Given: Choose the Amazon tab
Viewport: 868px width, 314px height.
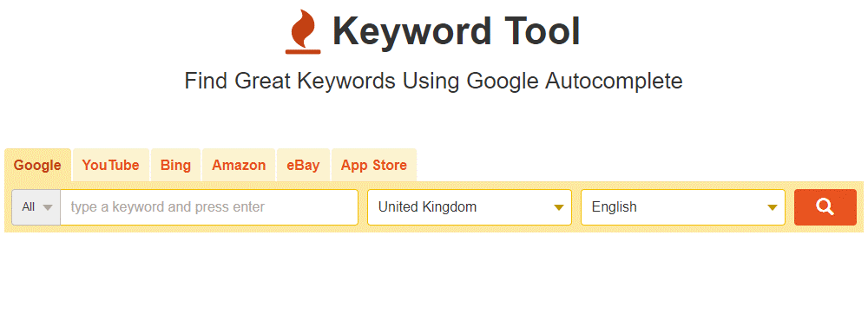Looking at the screenshot, I should coord(239,165).
